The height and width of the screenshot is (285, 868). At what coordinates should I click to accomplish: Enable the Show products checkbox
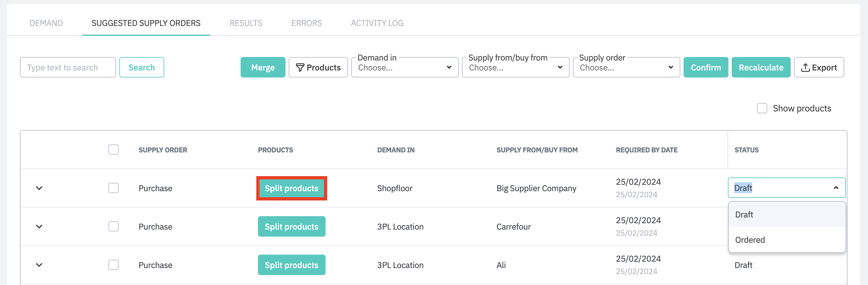pos(762,108)
